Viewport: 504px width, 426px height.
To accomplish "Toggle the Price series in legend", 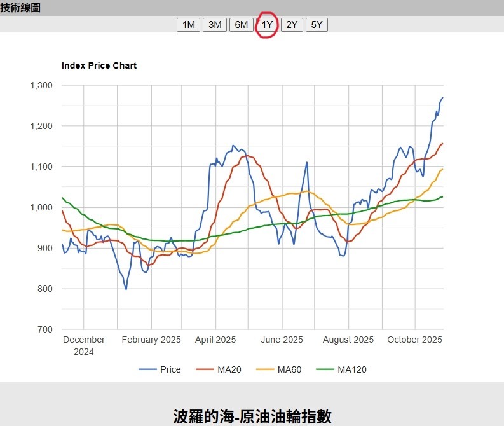I will (x=170, y=369).
